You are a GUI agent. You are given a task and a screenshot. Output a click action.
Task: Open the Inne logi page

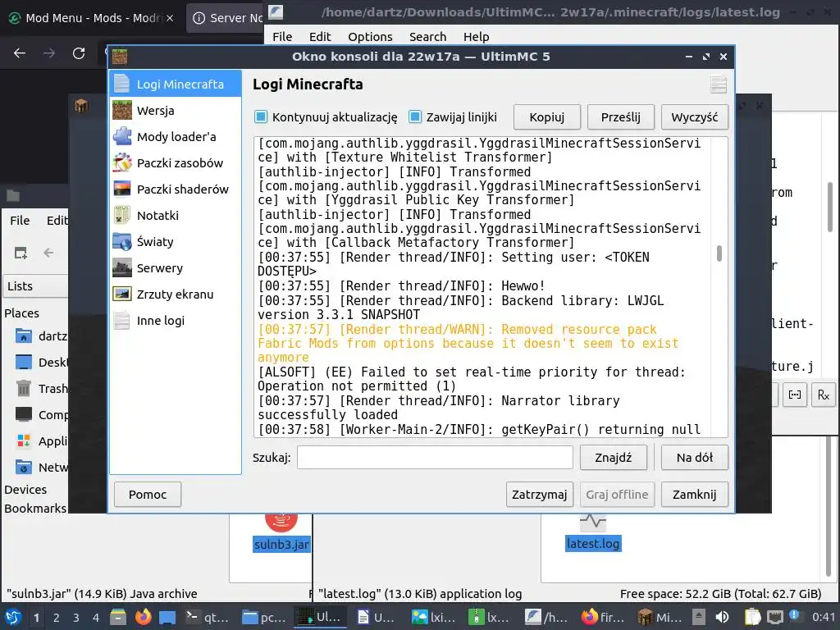tap(176, 321)
